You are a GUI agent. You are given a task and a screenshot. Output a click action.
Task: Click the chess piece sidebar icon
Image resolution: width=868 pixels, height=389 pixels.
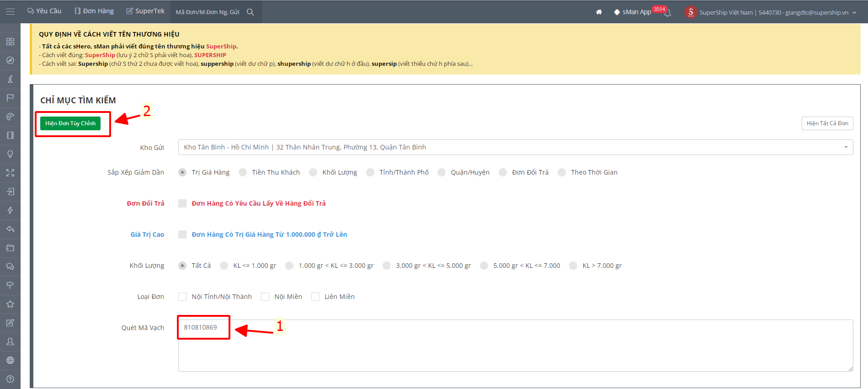click(x=10, y=79)
